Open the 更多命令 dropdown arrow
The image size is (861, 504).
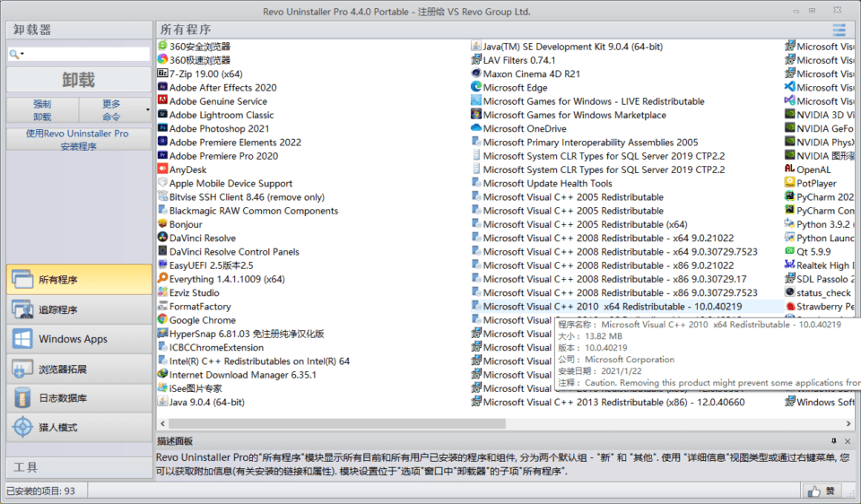click(147, 109)
